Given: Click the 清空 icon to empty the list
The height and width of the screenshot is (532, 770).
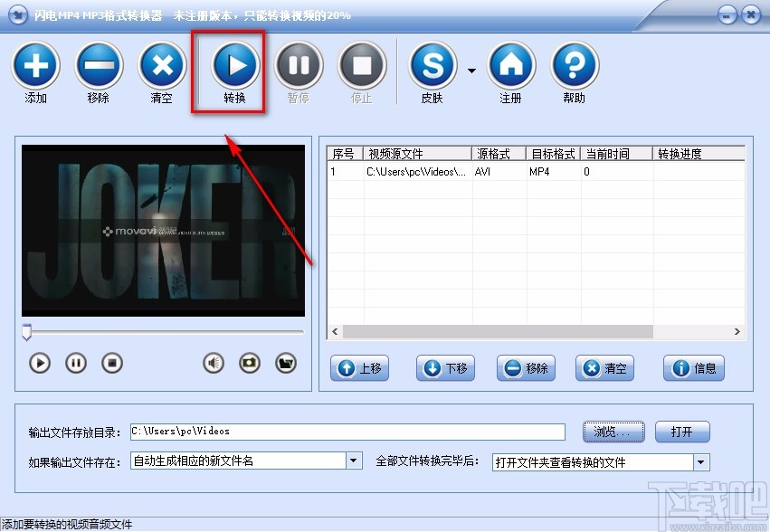Looking at the screenshot, I should [x=162, y=63].
